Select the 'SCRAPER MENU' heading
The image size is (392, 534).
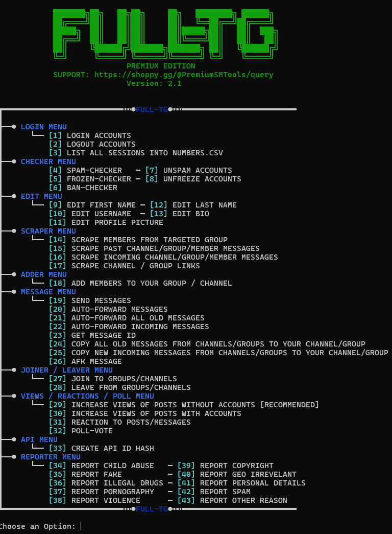[48, 231]
